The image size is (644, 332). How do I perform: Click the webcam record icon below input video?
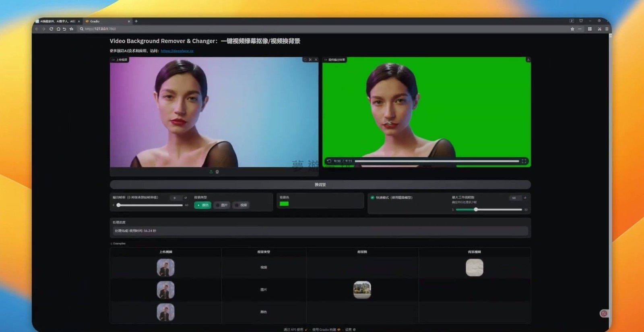coord(217,172)
